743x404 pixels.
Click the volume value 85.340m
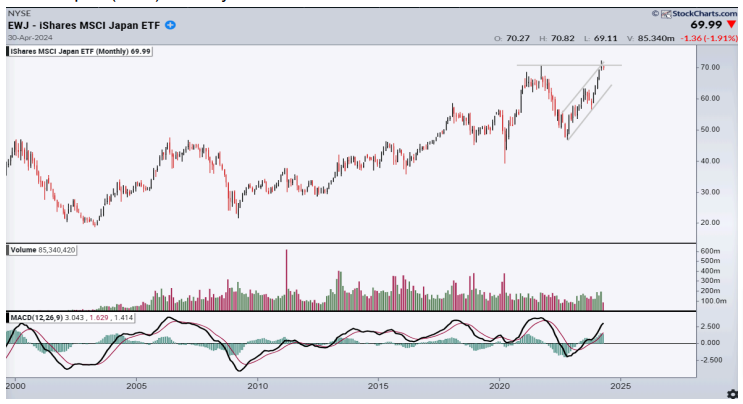[656, 38]
